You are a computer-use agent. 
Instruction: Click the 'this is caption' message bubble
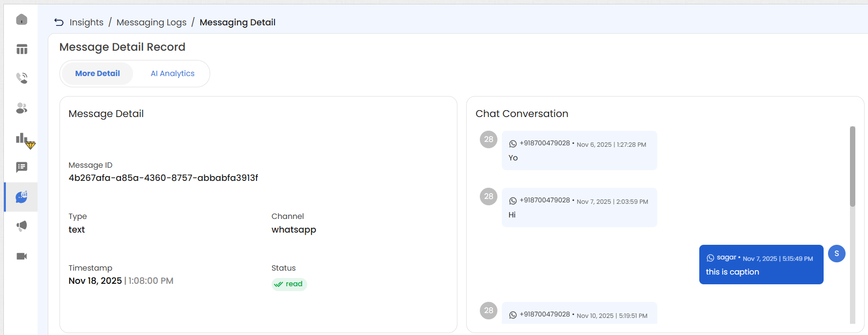coord(761,265)
